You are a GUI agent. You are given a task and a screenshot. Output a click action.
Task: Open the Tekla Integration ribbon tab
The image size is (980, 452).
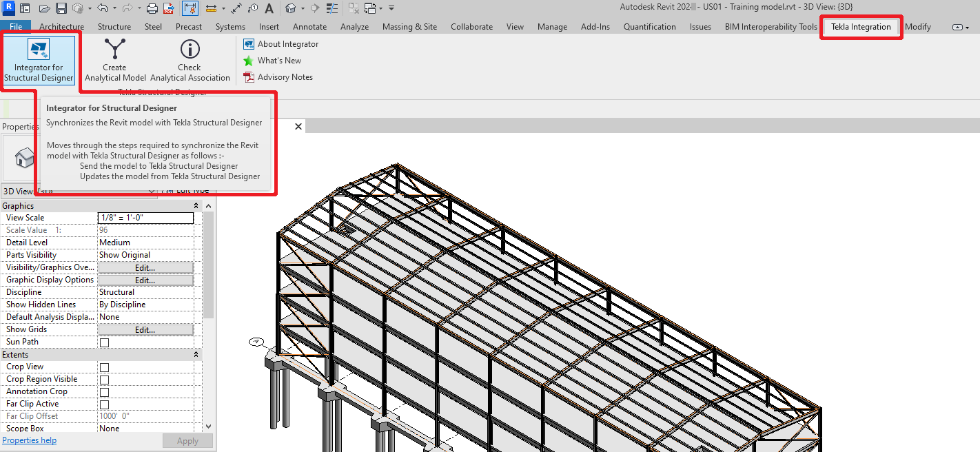point(861,27)
